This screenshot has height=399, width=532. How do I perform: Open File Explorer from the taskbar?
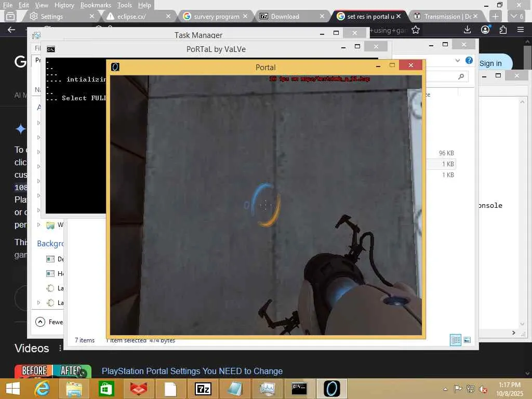point(74,389)
